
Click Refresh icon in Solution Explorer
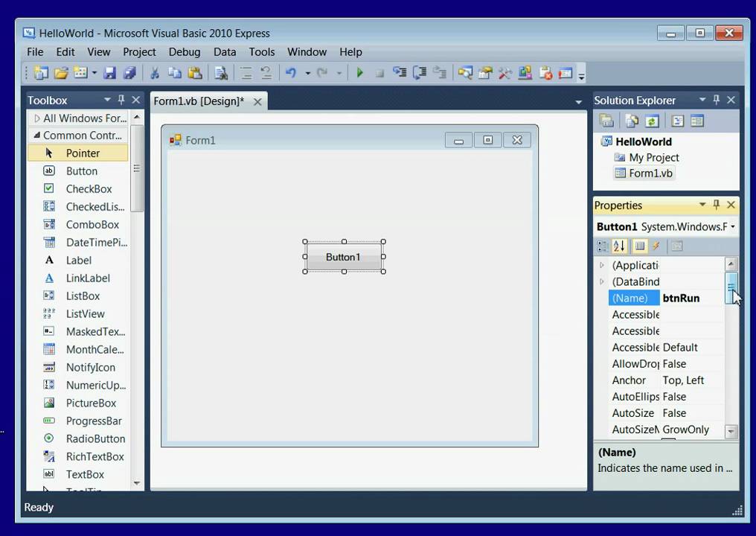coord(652,121)
